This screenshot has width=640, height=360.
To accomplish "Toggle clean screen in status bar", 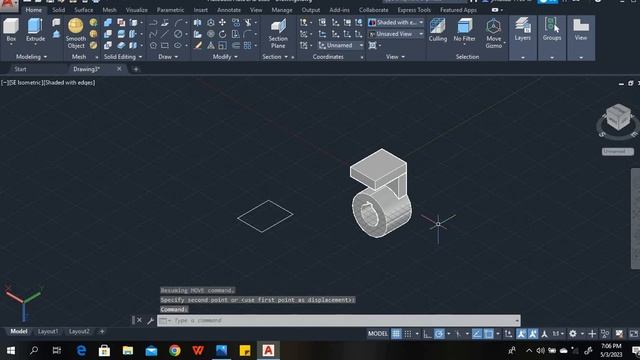I will [634, 334].
